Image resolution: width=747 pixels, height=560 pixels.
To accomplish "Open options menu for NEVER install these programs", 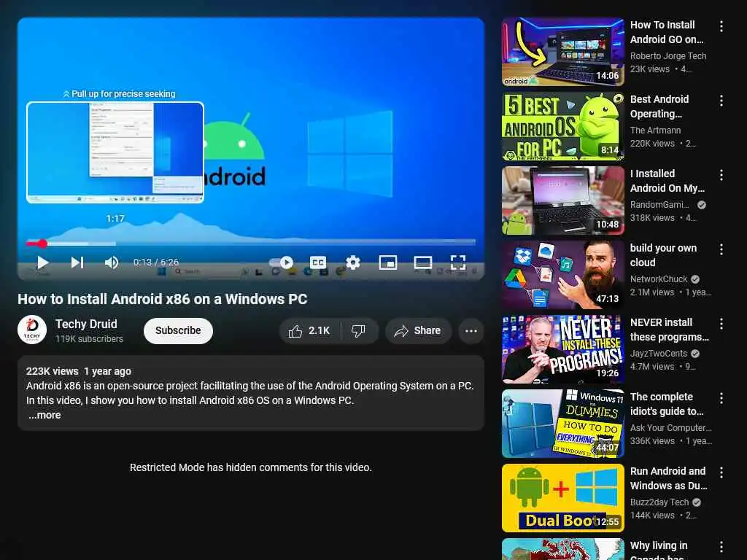I will [x=721, y=323].
